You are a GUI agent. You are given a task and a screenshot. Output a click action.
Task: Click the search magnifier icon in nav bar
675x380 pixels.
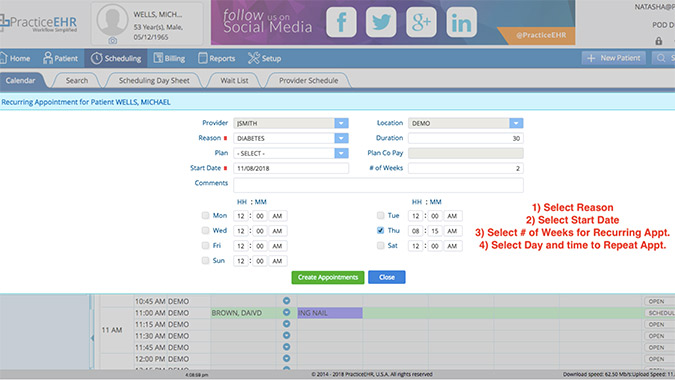click(x=661, y=58)
